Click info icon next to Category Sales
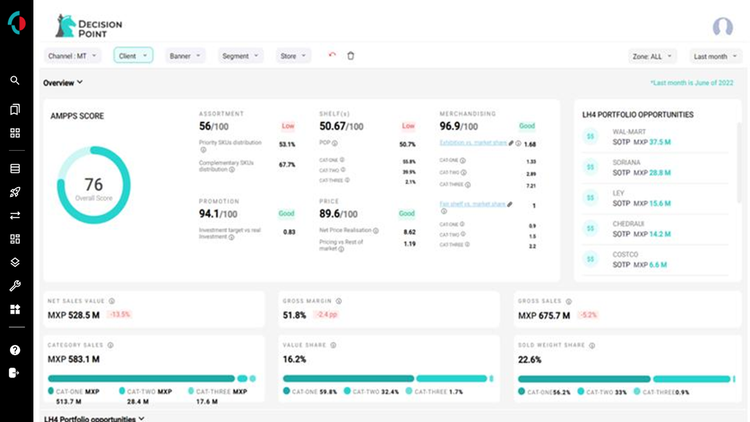This screenshot has width=750, height=422. pos(110,345)
